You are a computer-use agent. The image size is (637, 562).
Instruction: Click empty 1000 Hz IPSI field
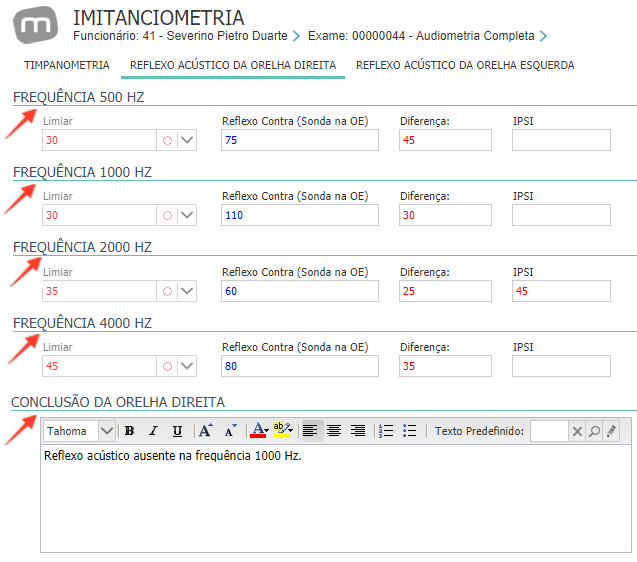561,215
